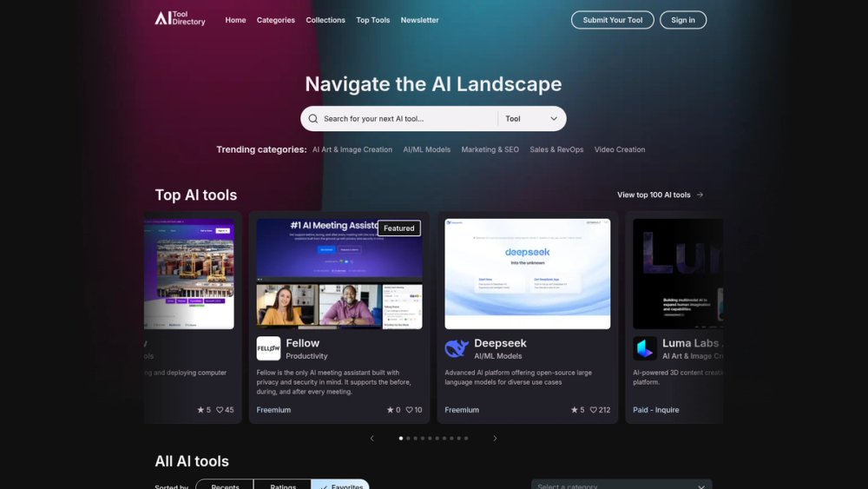This screenshot has height=489, width=868.
Task: Click the Paid - Inquire label
Action: pyautogui.click(x=656, y=410)
